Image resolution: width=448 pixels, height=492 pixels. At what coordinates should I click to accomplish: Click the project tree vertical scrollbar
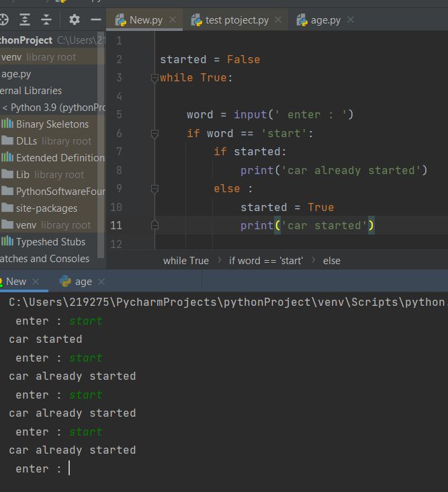click(x=101, y=145)
